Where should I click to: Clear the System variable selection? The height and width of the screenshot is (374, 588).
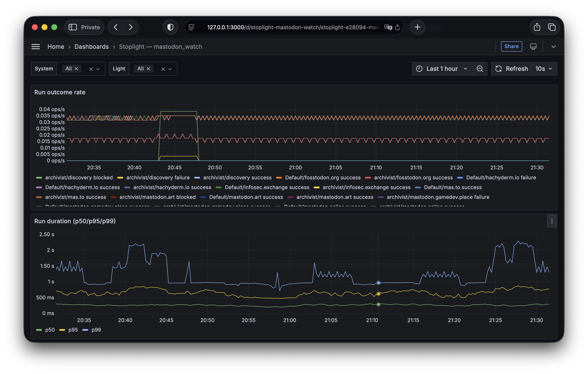[91, 69]
